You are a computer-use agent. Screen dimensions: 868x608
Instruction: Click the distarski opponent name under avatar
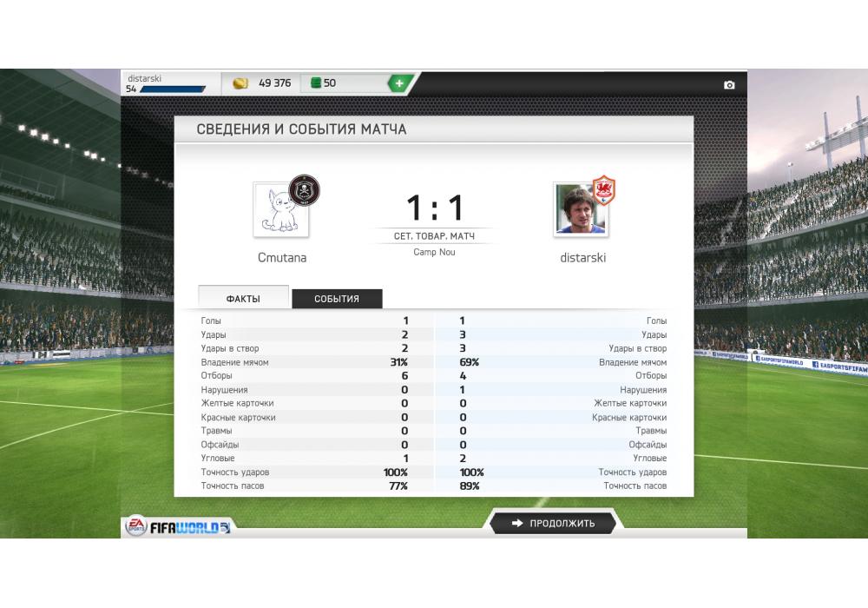click(582, 257)
